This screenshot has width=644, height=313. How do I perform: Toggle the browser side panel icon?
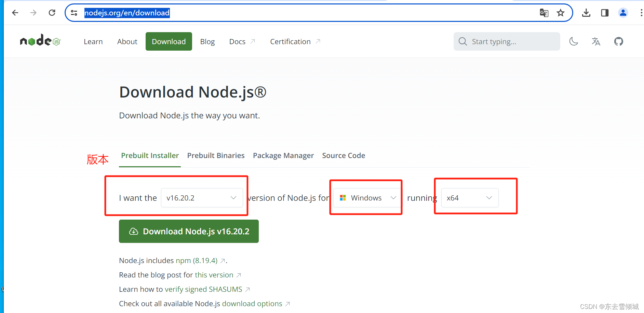click(605, 13)
